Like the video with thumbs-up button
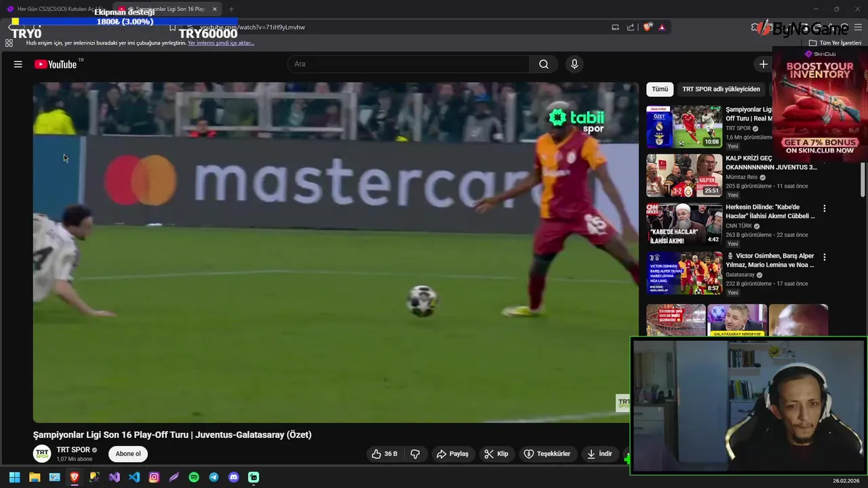The height and width of the screenshot is (488, 868). click(x=384, y=454)
